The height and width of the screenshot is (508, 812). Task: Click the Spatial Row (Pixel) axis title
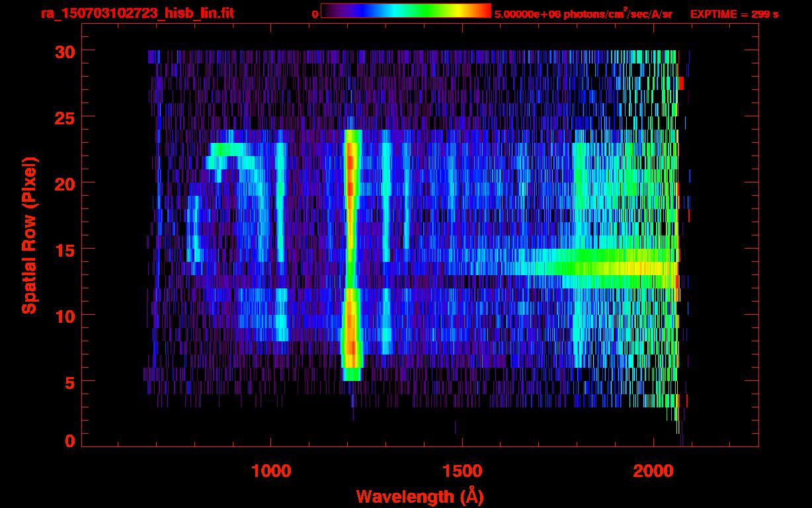pyautogui.click(x=29, y=235)
